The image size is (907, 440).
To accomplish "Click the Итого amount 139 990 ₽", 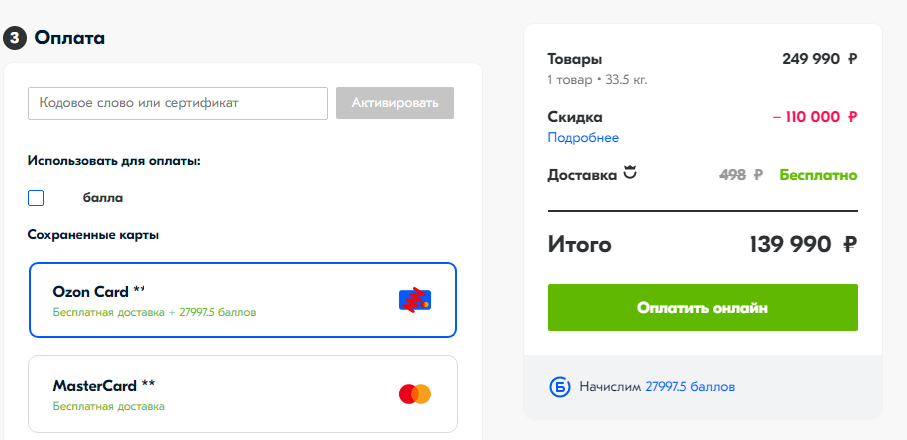I will tap(803, 245).
